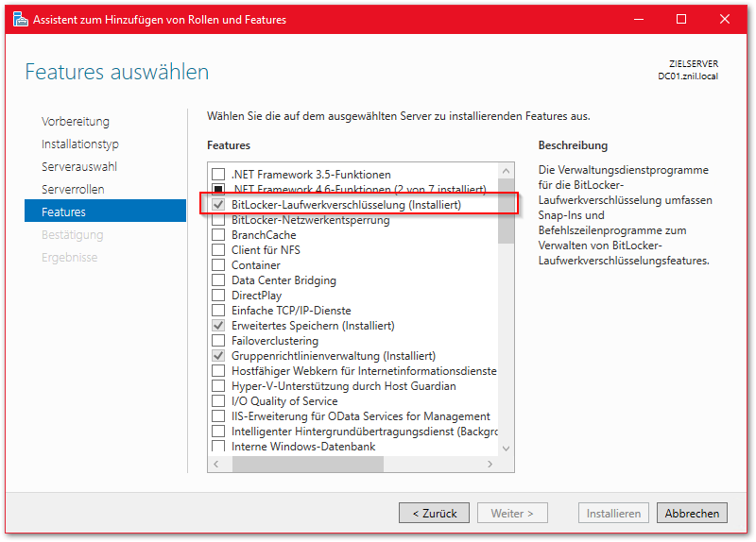Toggle the .NET Framework 3.5-Funktionen checkbox
Screen dimensions: 756x542
(219, 175)
